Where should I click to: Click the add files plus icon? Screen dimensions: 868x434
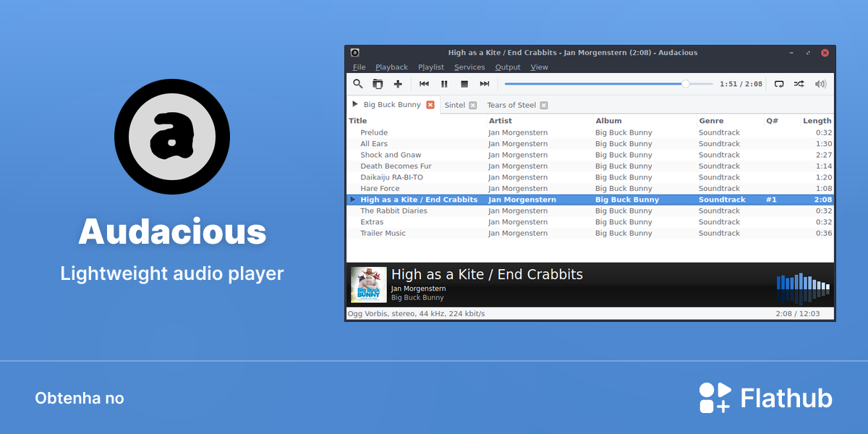(398, 84)
